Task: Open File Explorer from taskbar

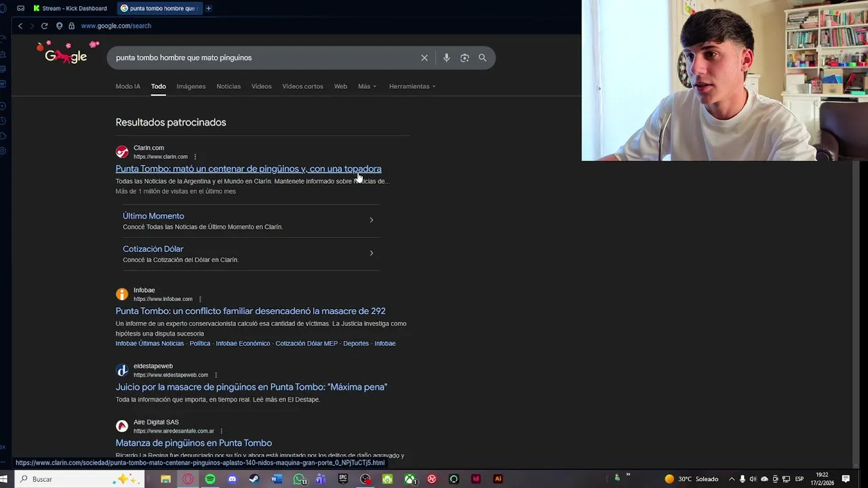Action: pos(165,479)
